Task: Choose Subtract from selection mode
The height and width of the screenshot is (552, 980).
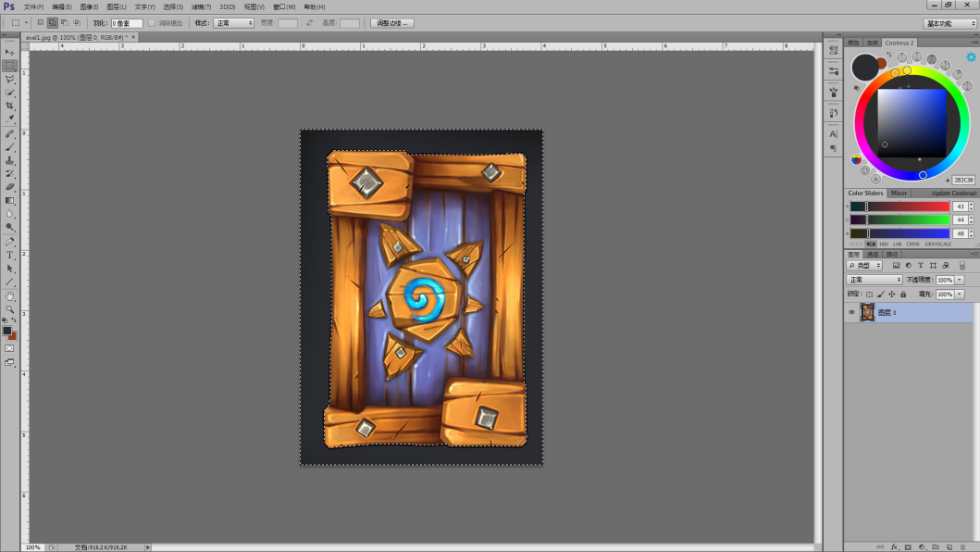Action: tap(65, 22)
